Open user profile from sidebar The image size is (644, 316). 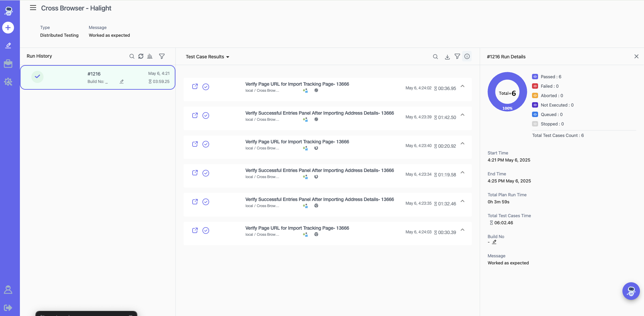(x=8, y=290)
